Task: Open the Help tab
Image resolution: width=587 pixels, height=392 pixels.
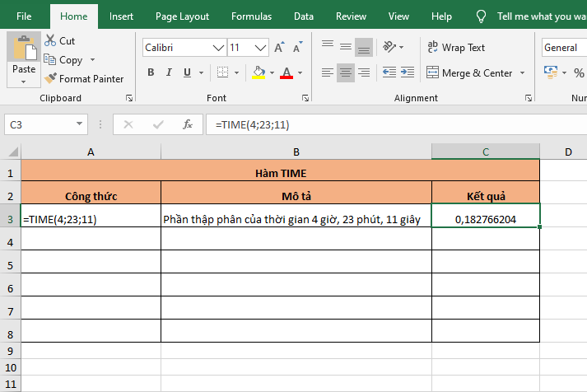Action: (x=441, y=16)
